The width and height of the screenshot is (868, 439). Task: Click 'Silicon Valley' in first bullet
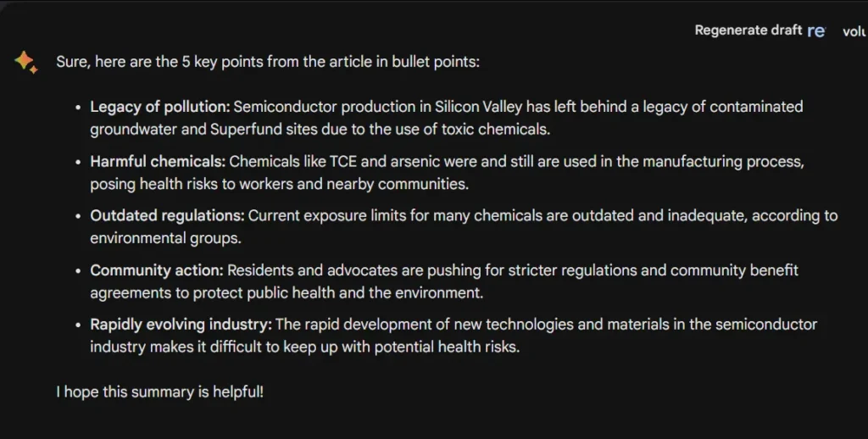point(478,107)
